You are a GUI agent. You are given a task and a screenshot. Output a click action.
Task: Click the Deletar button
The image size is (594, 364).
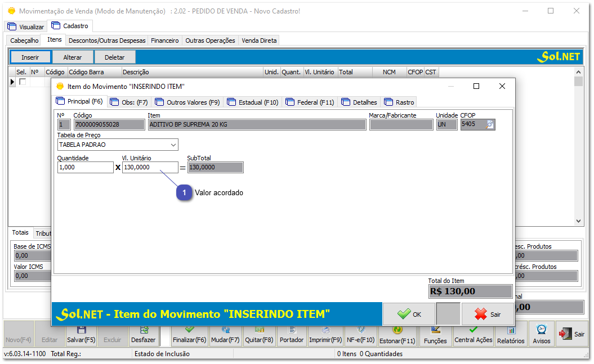pyautogui.click(x=115, y=57)
